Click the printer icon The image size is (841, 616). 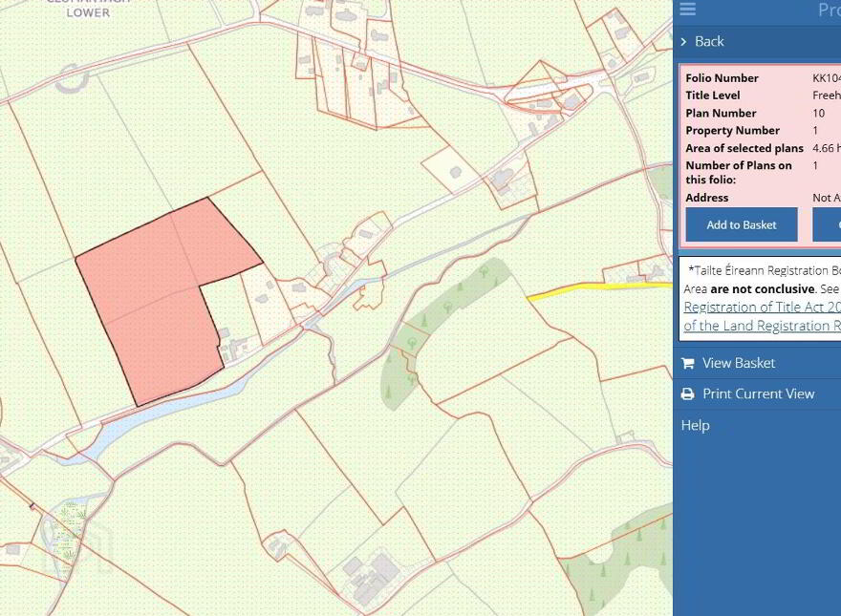687,394
